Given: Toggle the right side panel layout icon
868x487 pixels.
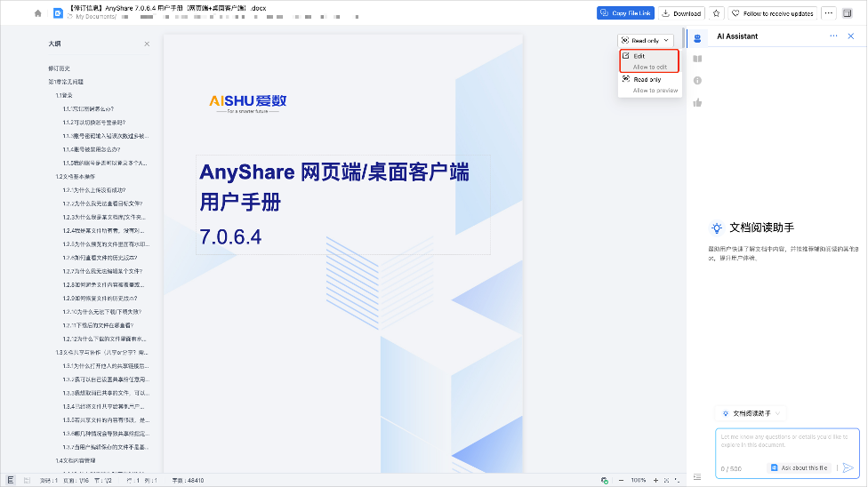Looking at the screenshot, I should coord(697,479).
